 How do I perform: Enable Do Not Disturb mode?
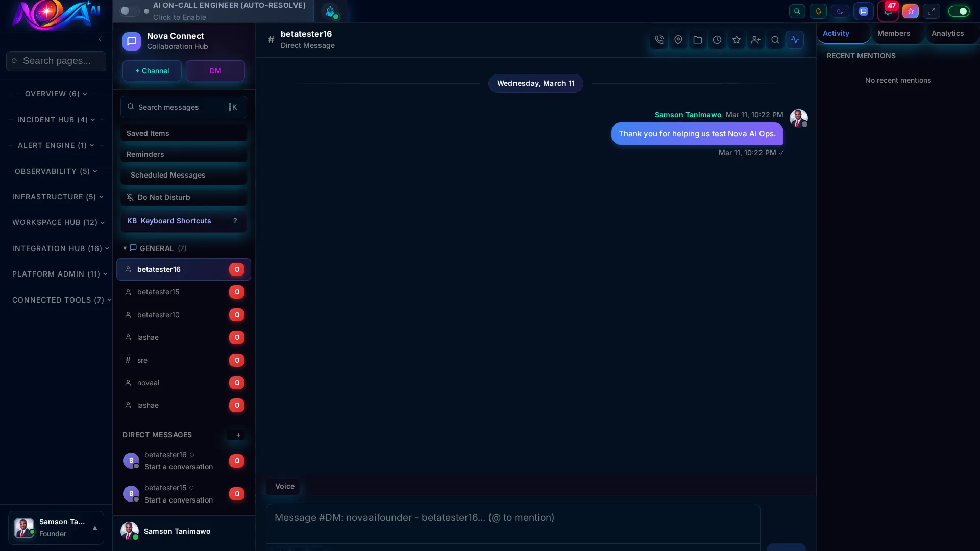pyautogui.click(x=183, y=197)
